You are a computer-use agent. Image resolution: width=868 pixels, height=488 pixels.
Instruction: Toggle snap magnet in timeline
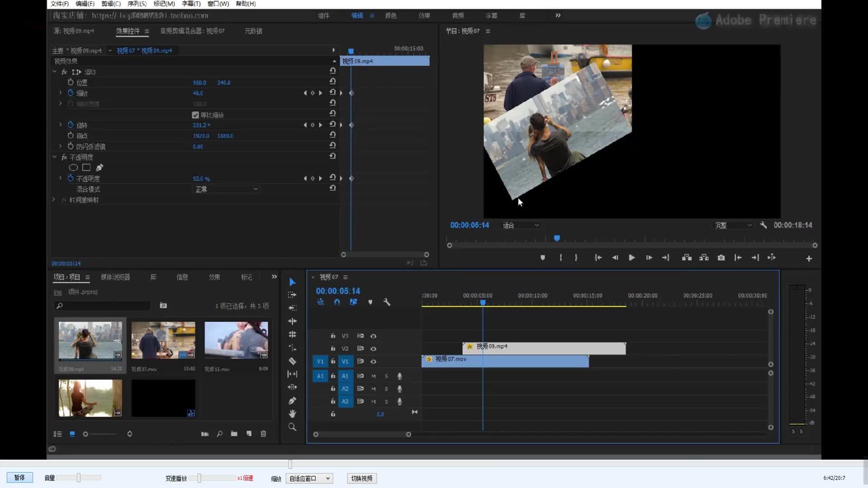pos(337,302)
